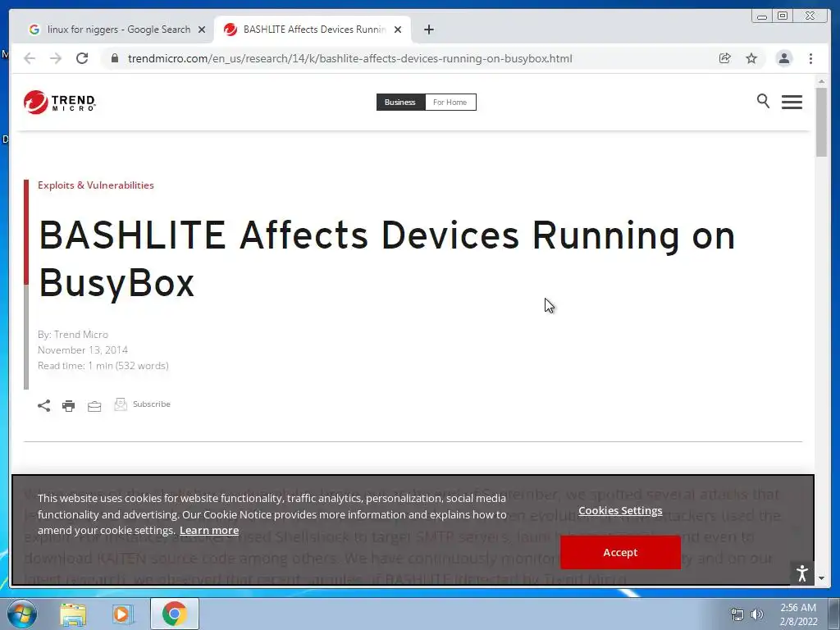Click the article date November 13, 2014
Viewport: 840px width, 630px height.
point(83,349)
